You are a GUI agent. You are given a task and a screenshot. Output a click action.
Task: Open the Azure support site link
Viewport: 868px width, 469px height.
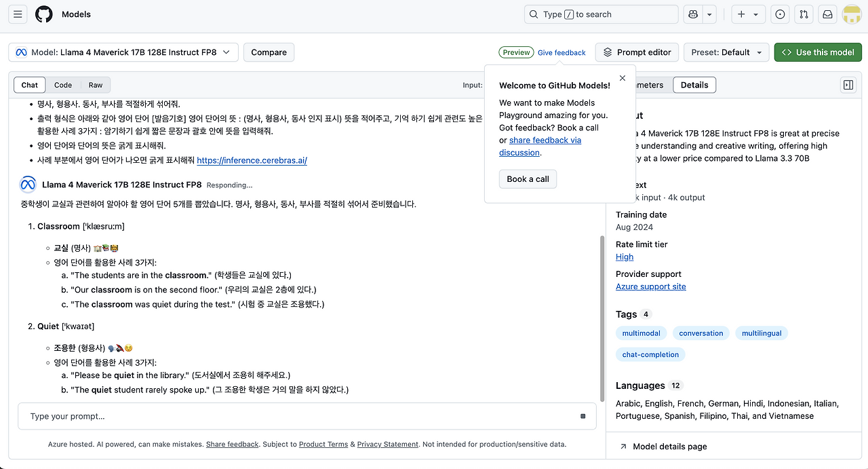(x=651, y=286)
